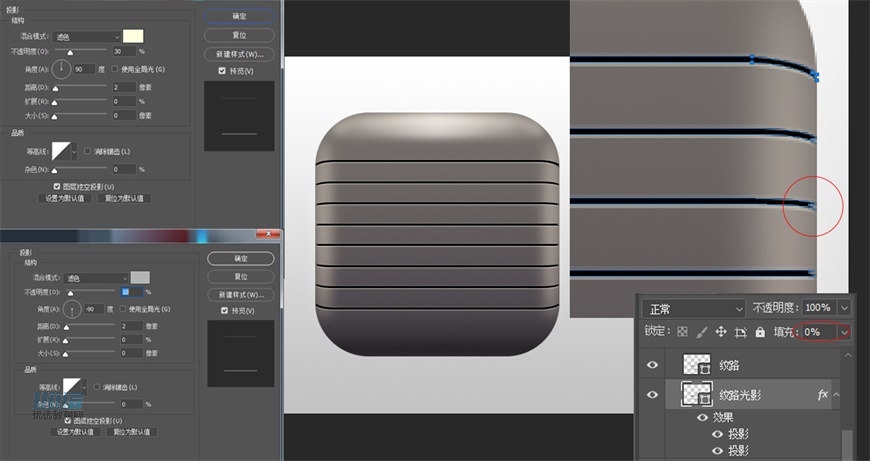Screen dimensions: 870x461
Task: Click the lock transparent pixels icon
Action: (682, 332)
